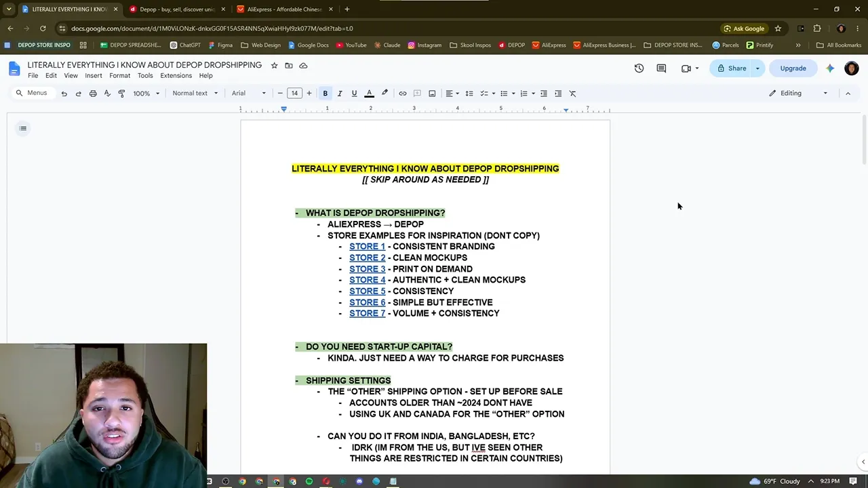Viewport: 868px width, 488px height.
Task: Click the Redo icon
Action: 78,94
